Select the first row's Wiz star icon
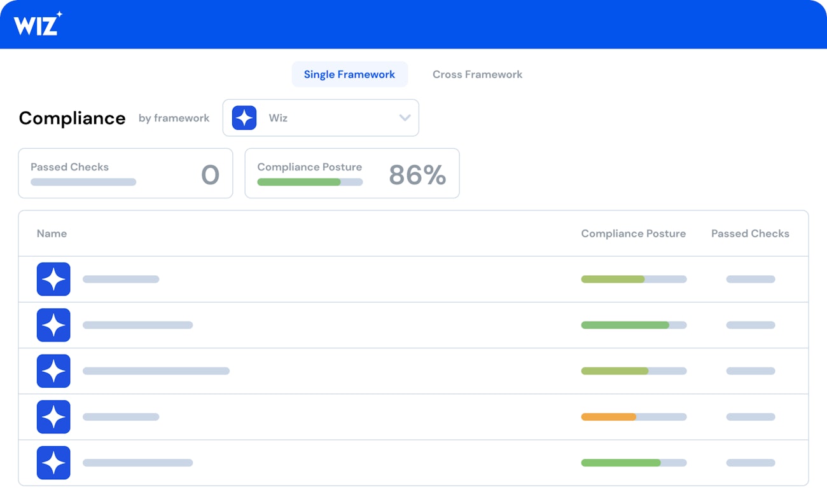This screenshot has height=504, width=827. point(53,279)
